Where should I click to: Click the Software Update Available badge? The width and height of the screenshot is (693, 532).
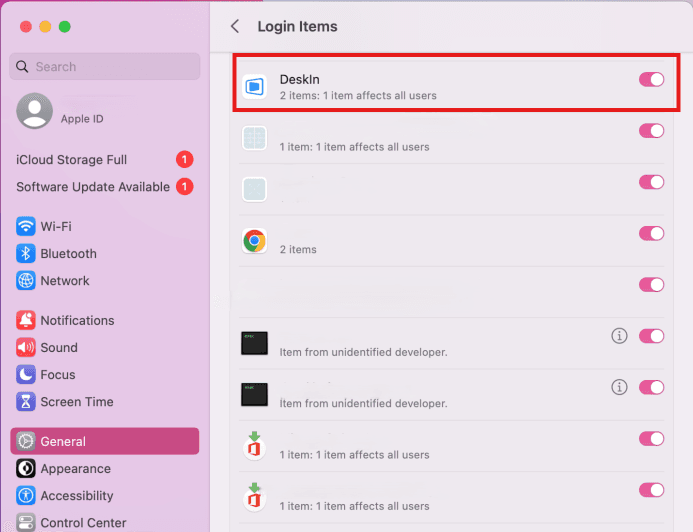point(185,187)
